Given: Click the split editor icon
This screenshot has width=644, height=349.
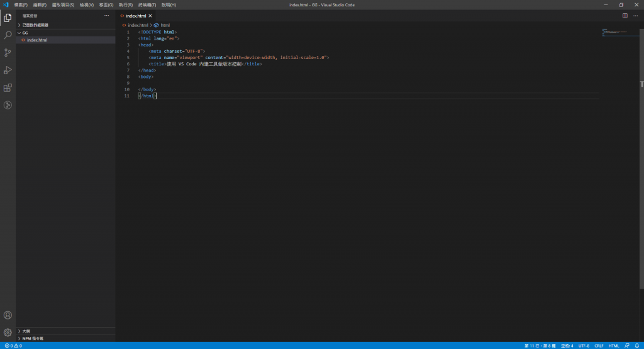Looking at the screenshot, I should pos(625,16).
